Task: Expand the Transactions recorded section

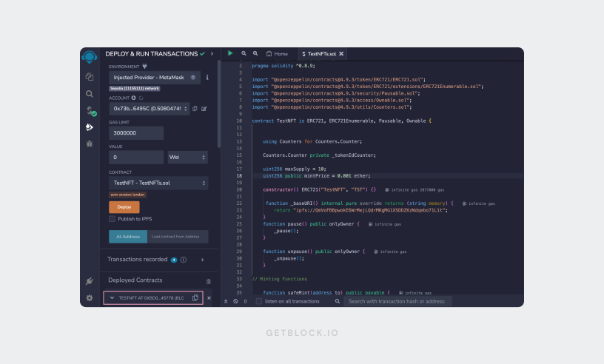Action: tap(202, 260)
